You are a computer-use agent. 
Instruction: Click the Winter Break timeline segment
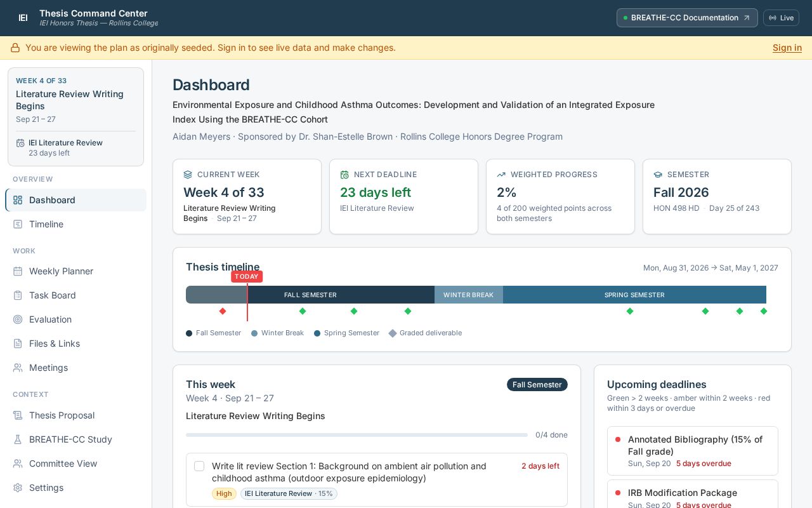click(x=469, y=295)
